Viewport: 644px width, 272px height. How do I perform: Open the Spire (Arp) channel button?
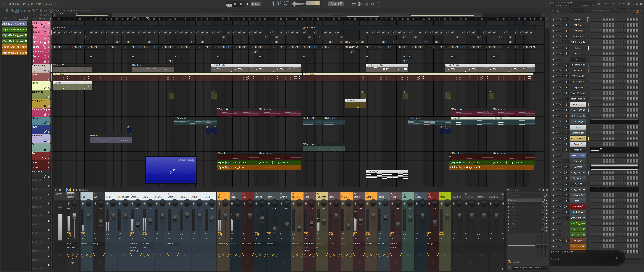[x=578, y=206]
